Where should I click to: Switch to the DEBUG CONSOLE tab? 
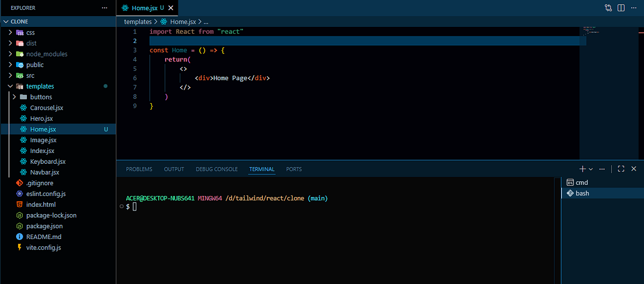click(x=217, y=169)
